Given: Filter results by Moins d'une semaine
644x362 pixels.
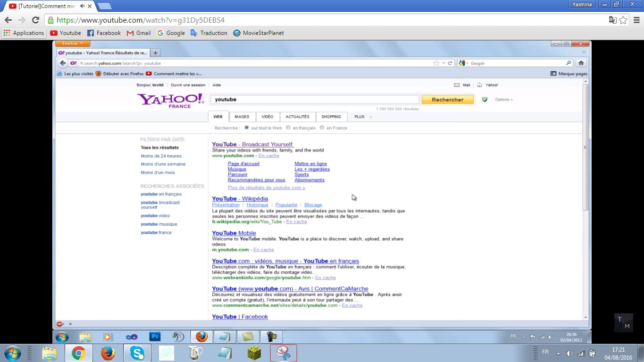Looking at the screenshot, I should tap(163, 164).
